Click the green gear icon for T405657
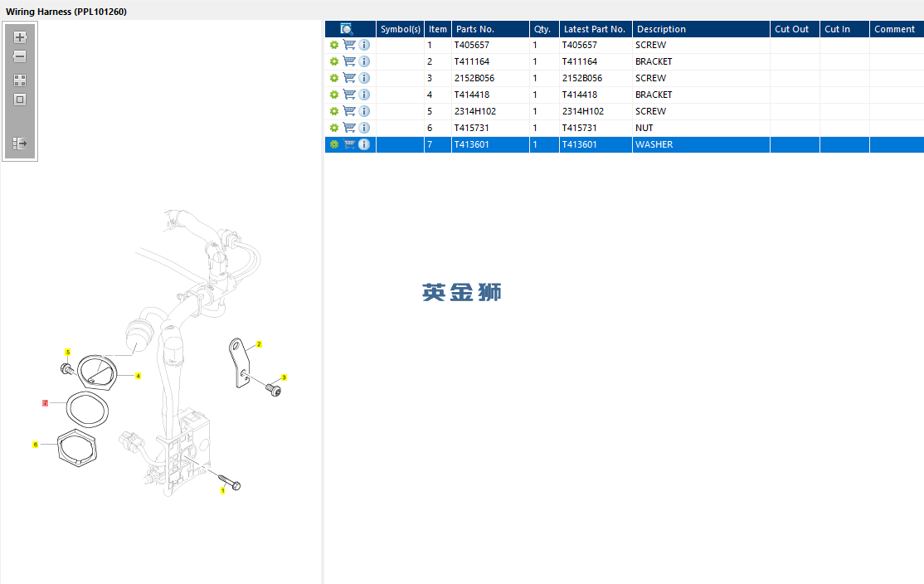Viewport: 924px width, 584px height. 334,45
